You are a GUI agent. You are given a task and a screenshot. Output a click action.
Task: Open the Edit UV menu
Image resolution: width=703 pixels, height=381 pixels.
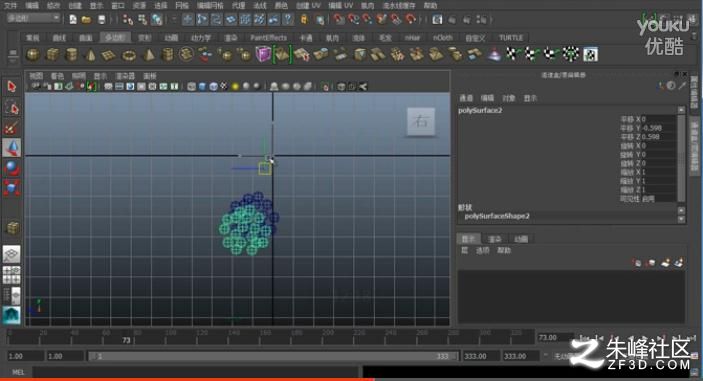pyautogui.click(x=340, y=5)
